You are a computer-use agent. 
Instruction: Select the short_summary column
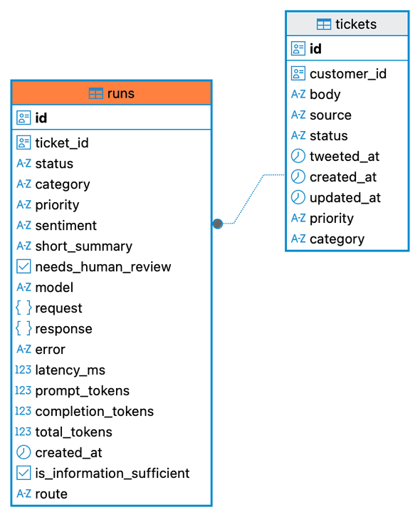(112, 246)
